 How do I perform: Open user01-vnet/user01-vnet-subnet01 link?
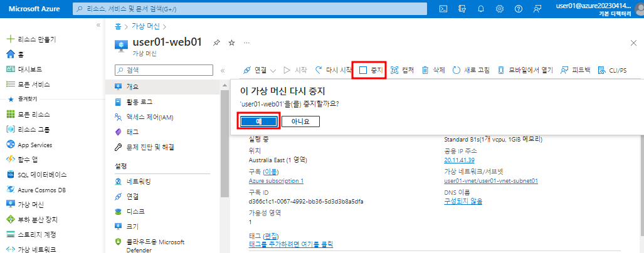pos(491,181)
